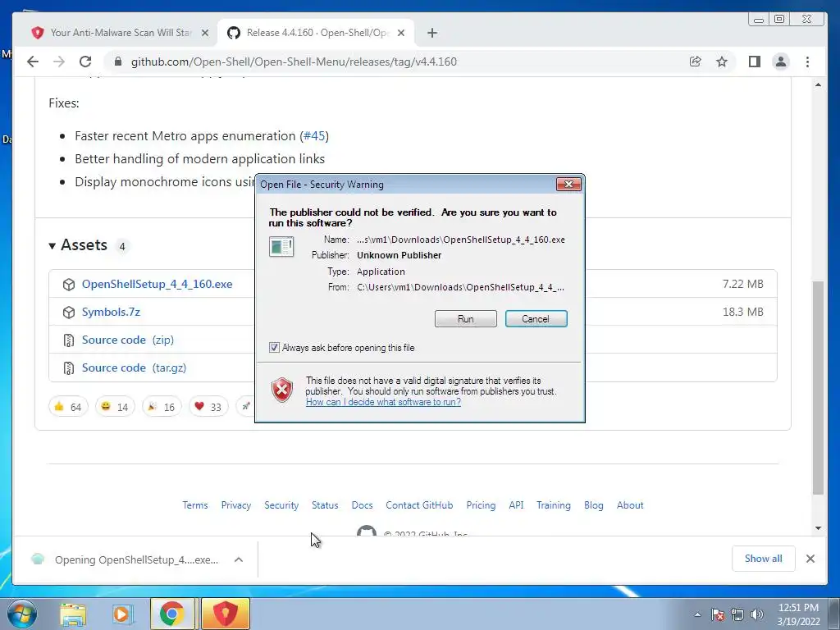Click the page vertical scrollbar thumb
This screenshot has height=630, width=840.
818,387
